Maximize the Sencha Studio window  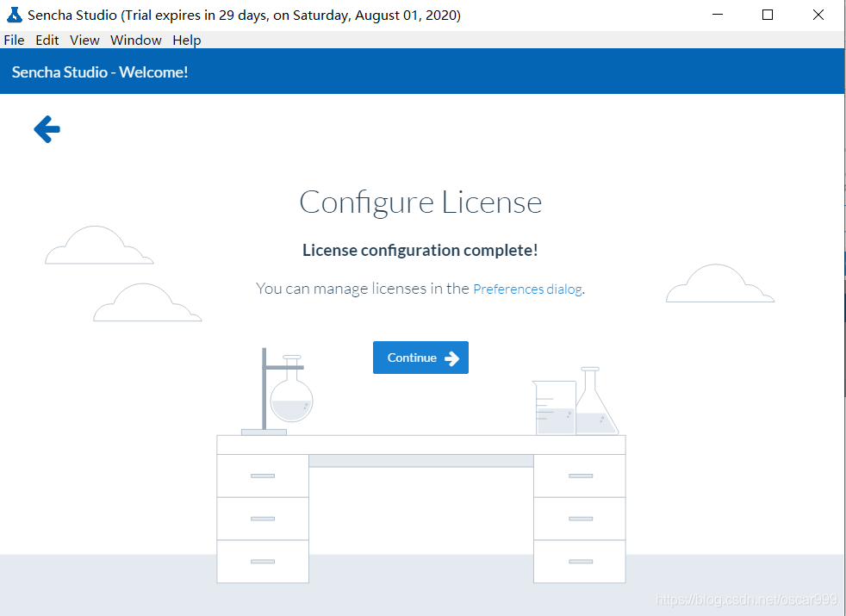(768, 16)
